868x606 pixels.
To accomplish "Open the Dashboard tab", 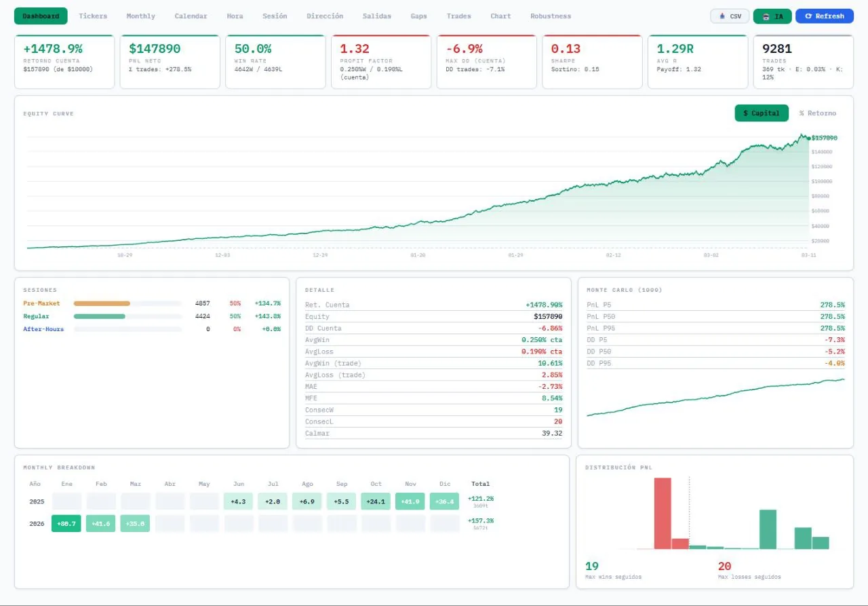I will pos(41,16).
